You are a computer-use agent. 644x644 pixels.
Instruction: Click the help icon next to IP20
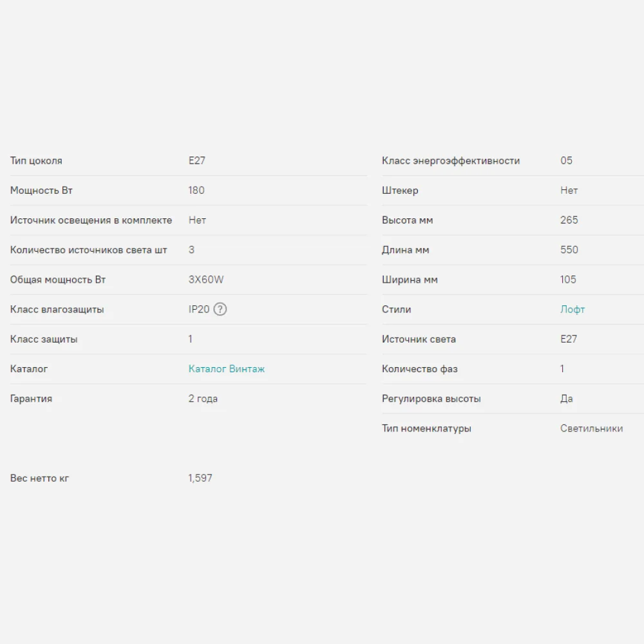[x=220, y=309]
